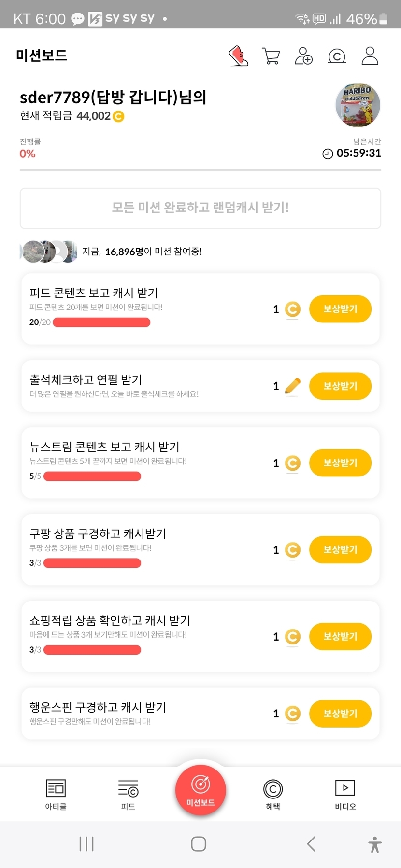The image size is (401, 868).
Task: Tap the invite friend icon
Action: coord(303,56)
